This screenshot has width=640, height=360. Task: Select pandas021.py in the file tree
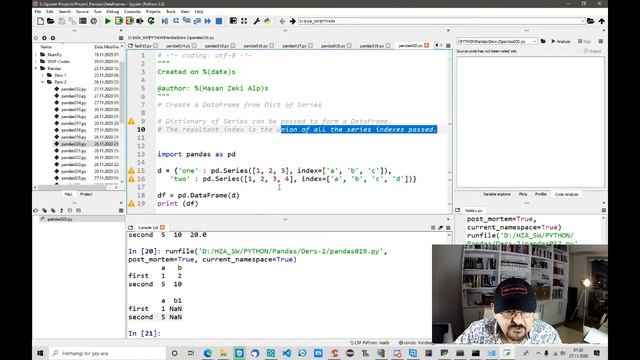click(x=73, y=151)
